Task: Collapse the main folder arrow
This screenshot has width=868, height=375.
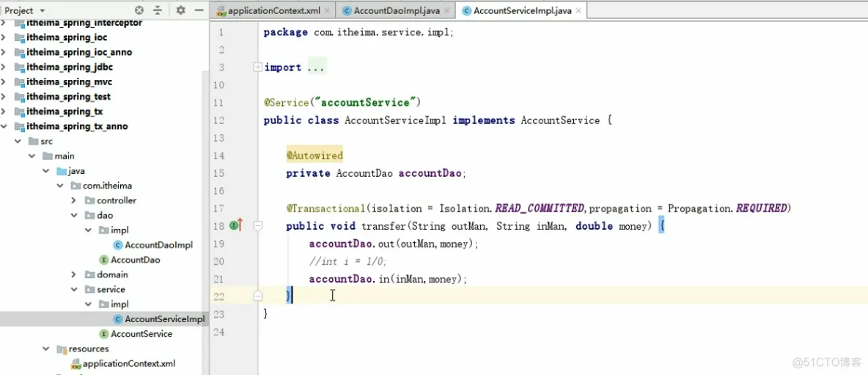Action: click(x=32, y=156)
